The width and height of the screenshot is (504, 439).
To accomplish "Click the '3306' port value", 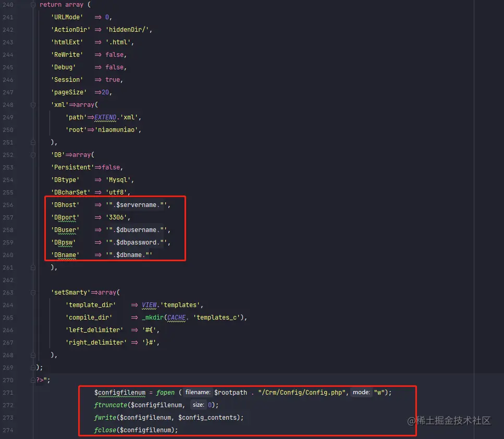I will [x=116, y=217].
